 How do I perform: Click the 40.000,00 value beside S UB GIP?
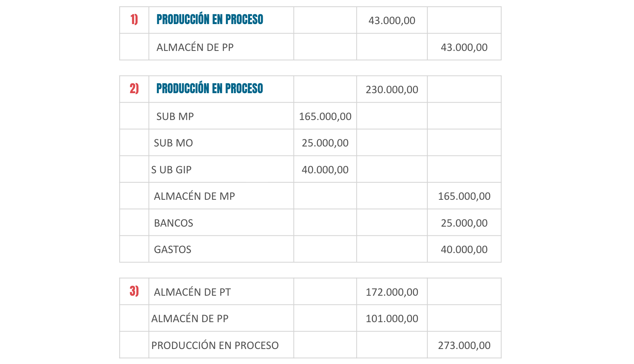coord(325,170)
